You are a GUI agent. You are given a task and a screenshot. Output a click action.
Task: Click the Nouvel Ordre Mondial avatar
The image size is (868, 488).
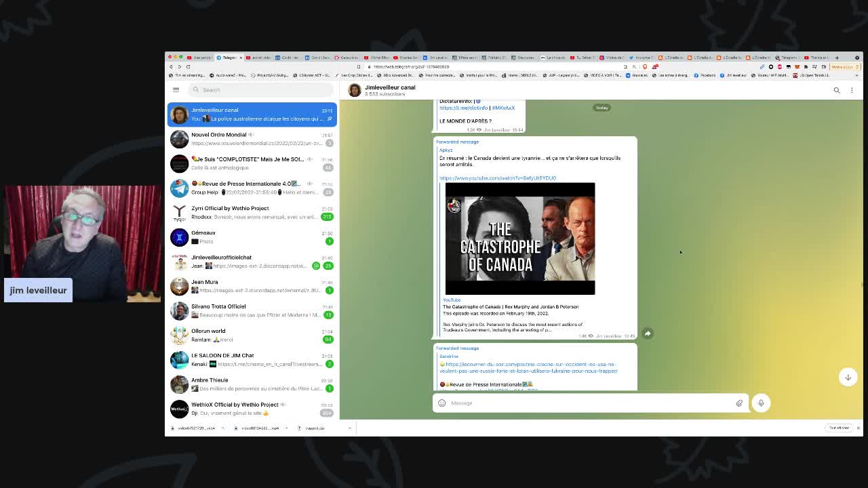(179, 139)
